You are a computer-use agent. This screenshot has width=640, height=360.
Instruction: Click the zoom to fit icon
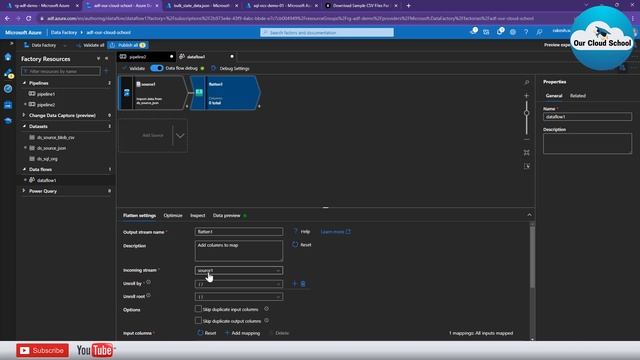[527, 153]
